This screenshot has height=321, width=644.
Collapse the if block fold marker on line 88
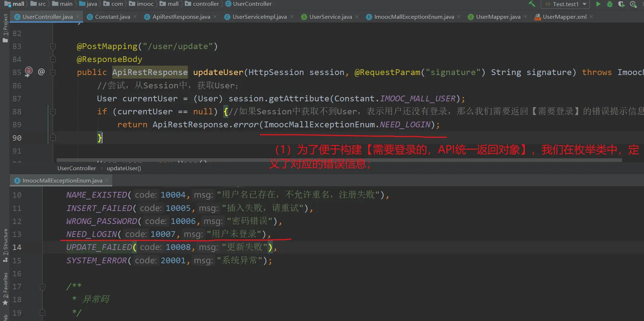(x=53, y=112)
